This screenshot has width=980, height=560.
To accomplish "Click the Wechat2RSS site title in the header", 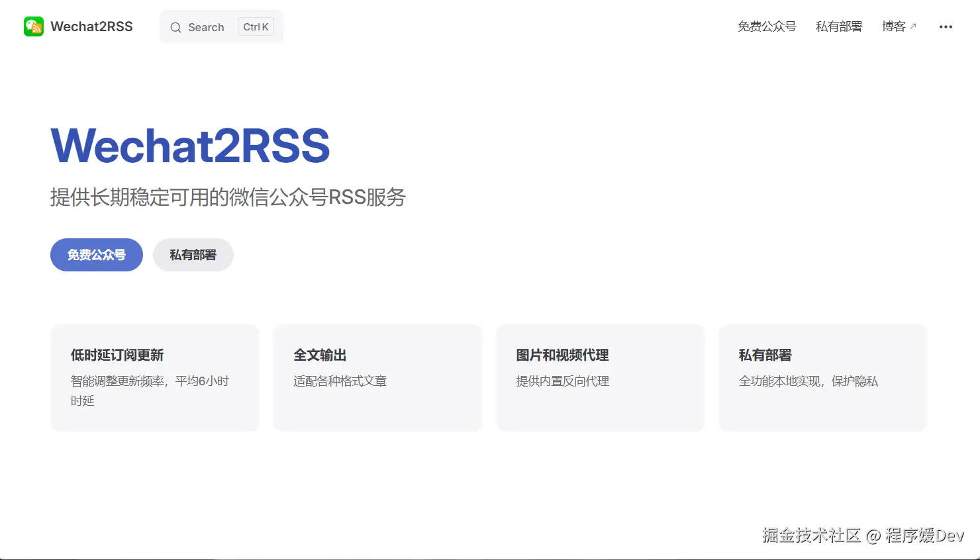I will [x=91, y=26].
